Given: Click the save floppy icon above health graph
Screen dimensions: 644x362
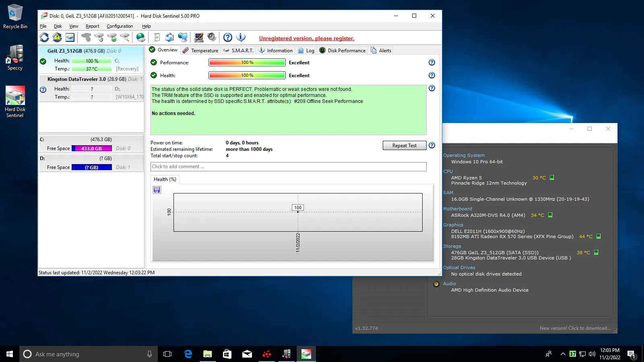Looking at the screenshot, I should tap(157, 190).
